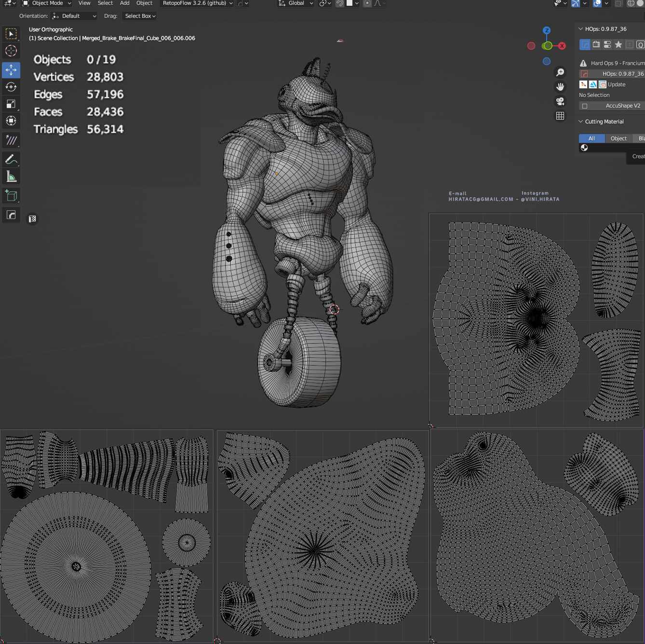Click the zoom magnifier viewport button
The width and height of the screenshot is (645, 644).
pos(560,72)
